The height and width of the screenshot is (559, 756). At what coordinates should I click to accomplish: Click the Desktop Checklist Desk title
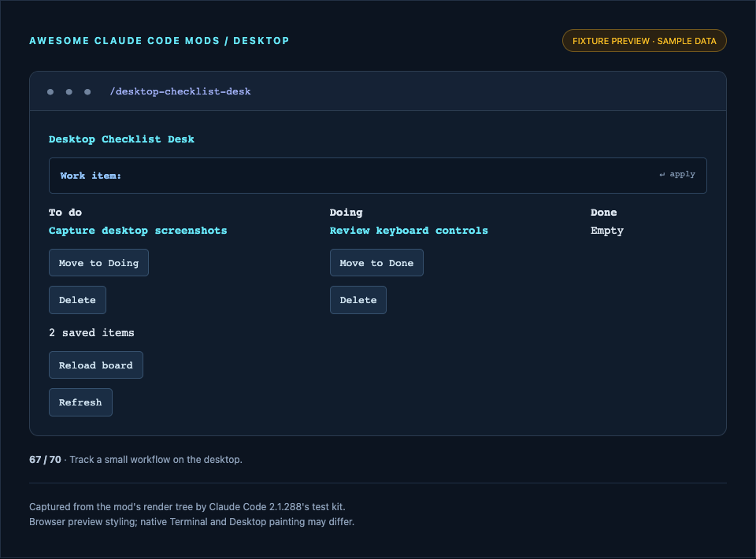(121, 139)
